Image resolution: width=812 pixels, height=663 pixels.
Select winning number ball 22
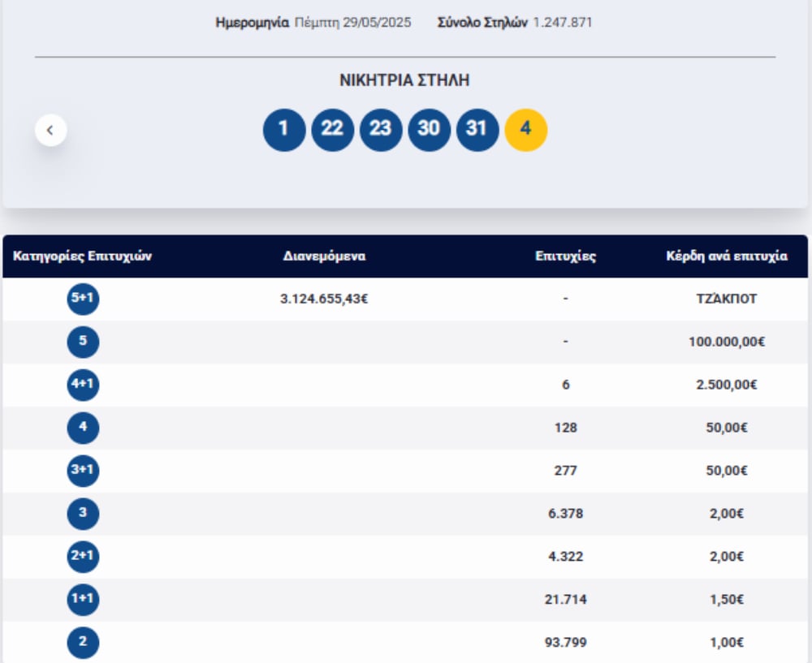pyautogui.click(x=332, y=130)
